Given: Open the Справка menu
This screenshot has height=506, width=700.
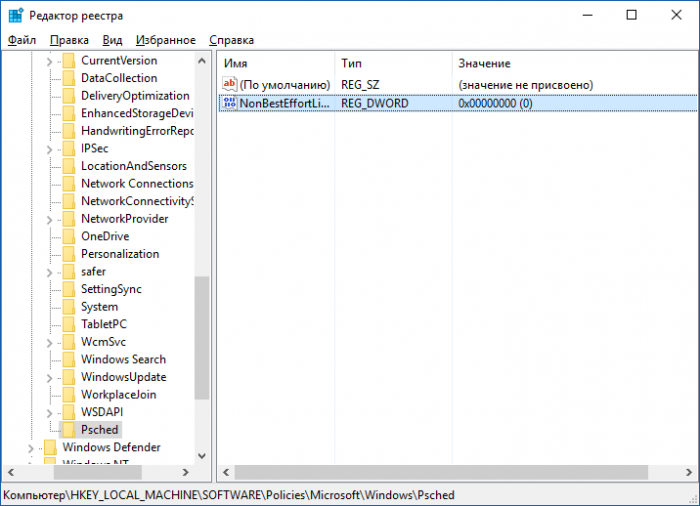Looking at the screenshot, I should (231, 40).
